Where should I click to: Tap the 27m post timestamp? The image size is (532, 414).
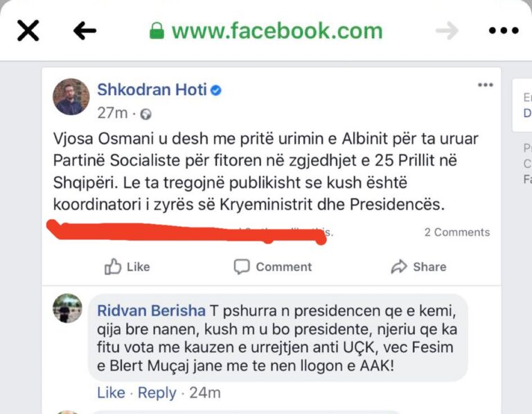112,113
